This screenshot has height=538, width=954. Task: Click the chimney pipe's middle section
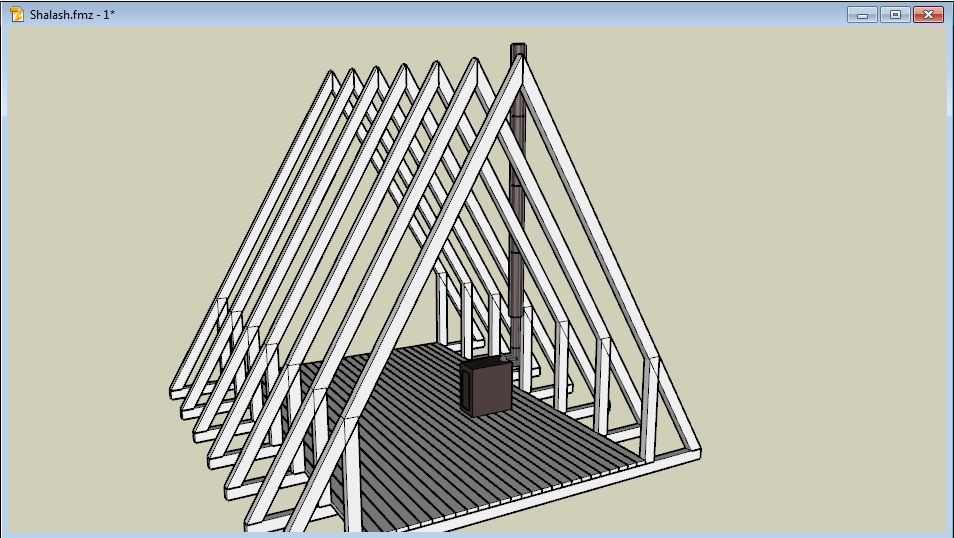[x=515, y=200]
